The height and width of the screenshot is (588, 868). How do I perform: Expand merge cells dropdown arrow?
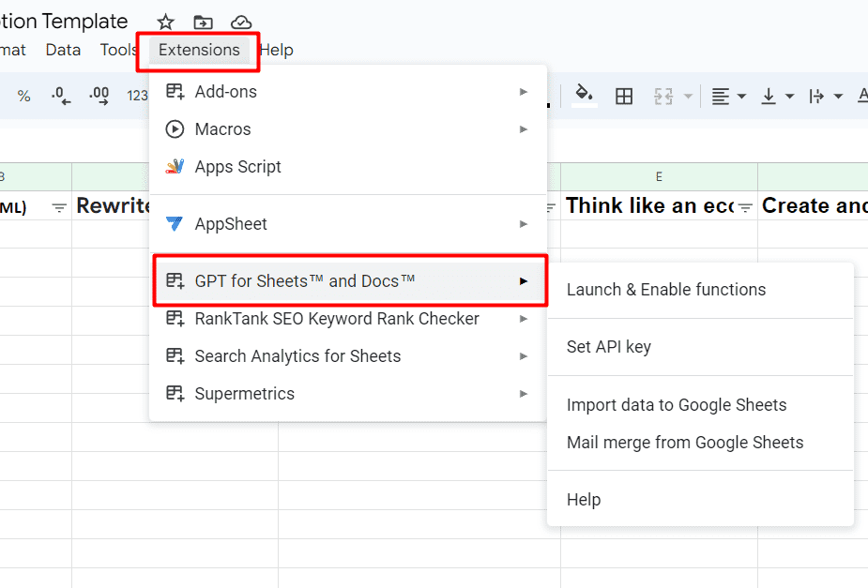(688, 97)
